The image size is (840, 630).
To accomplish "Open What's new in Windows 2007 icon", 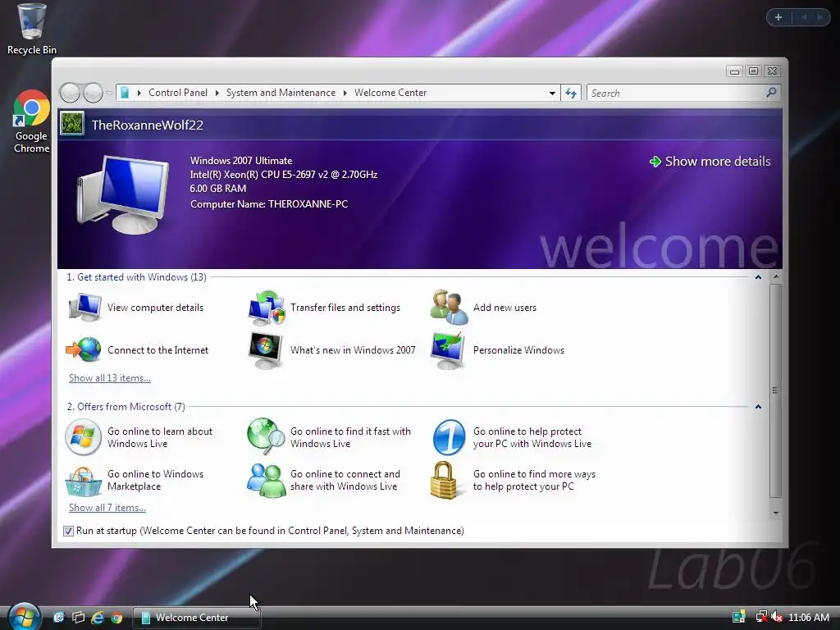I will pyautogui.click(x=266, y=350).
